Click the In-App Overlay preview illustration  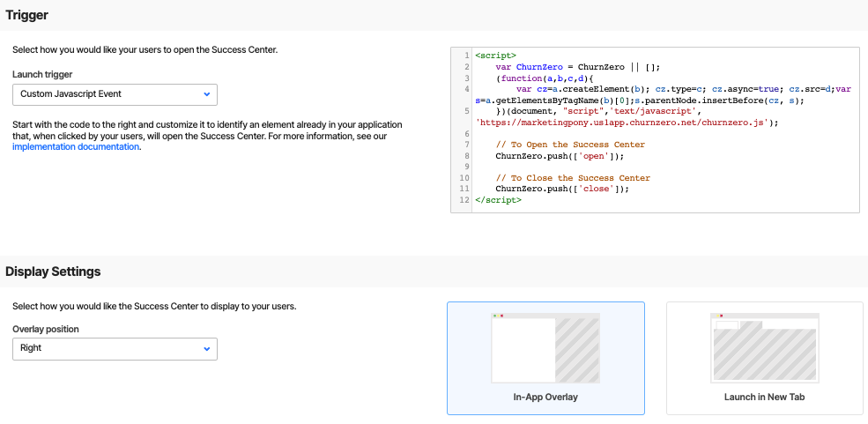coord(545,347)
